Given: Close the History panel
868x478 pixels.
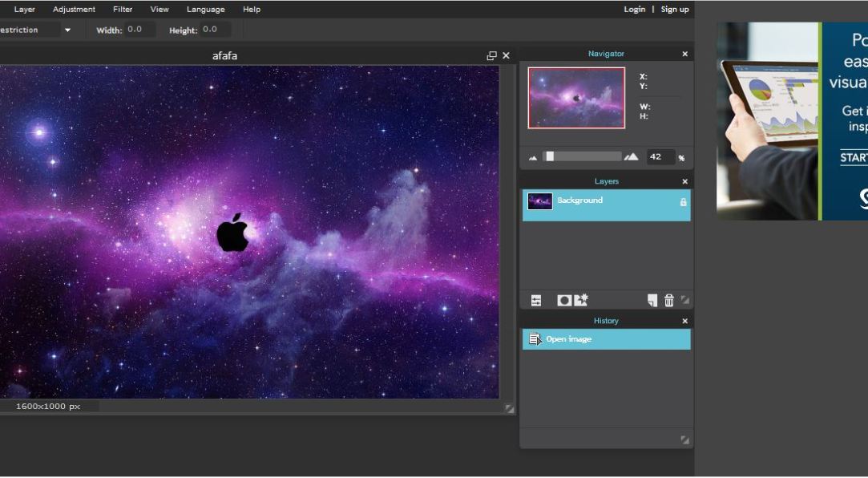Looking at the screenshot, I should coord(684,321).
